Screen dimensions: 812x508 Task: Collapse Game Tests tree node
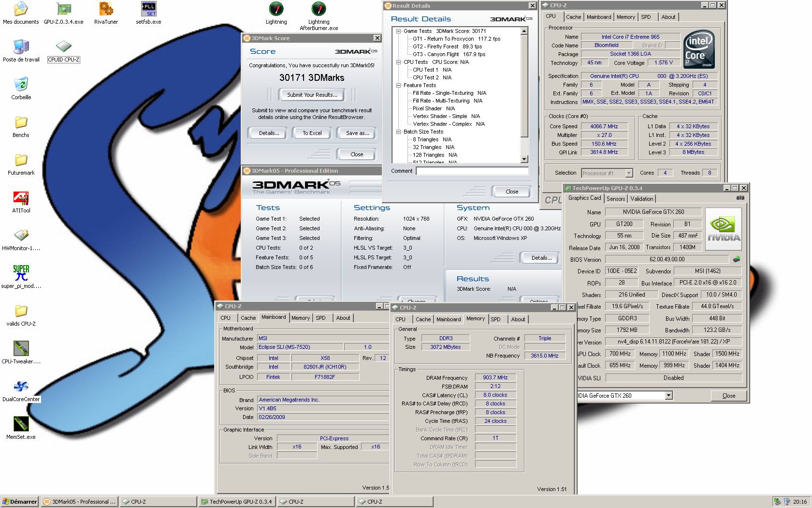tap(398, 31)
